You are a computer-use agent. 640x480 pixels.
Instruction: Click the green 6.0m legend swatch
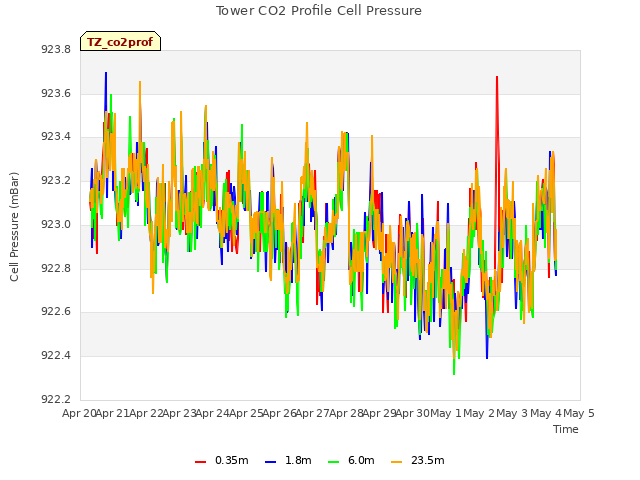point(333,462)
